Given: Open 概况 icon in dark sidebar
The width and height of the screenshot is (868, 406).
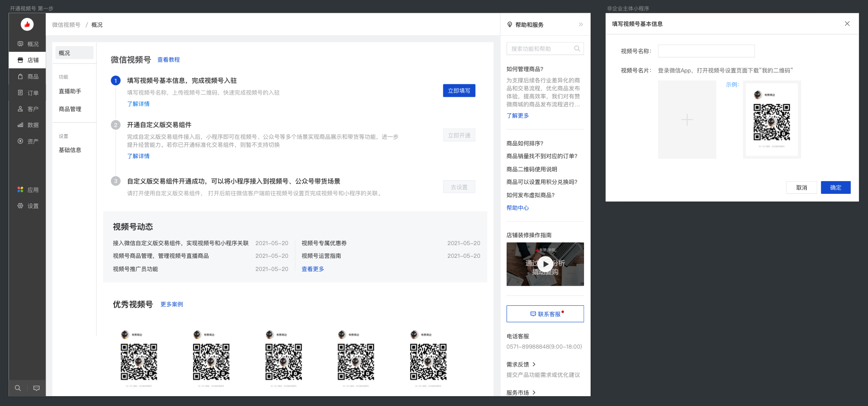Looking at the screenshot, I should 20,44.
